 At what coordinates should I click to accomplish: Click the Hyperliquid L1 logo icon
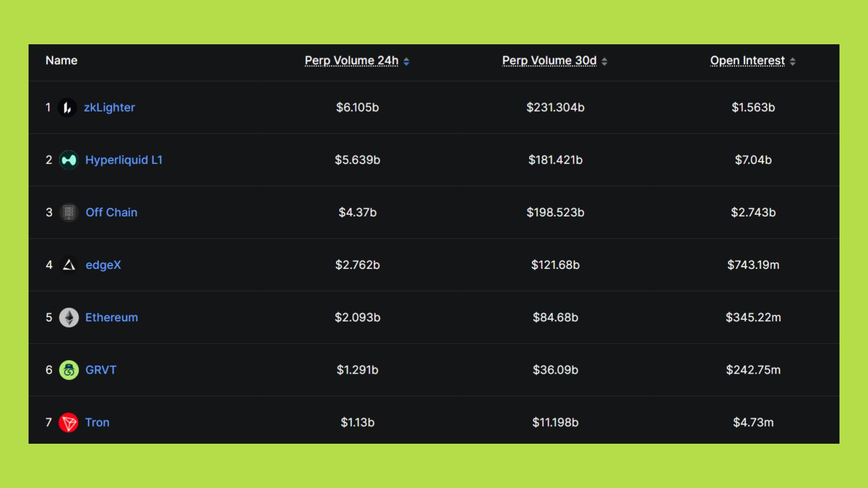(69, 160)
